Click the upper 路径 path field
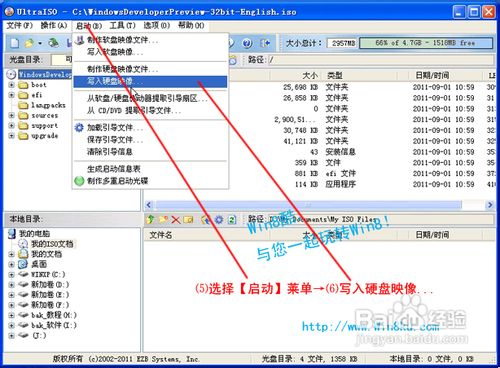Screen dimensions: 500x368 tap(381, 60)
